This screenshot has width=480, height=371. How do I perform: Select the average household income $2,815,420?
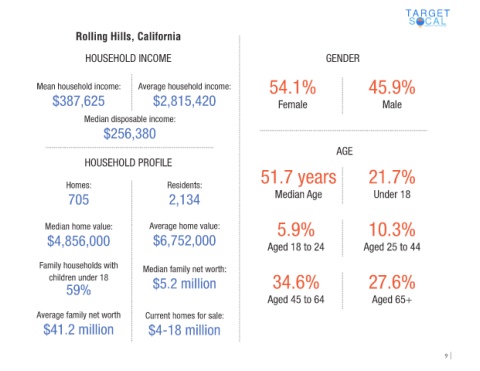coord(184,101)
